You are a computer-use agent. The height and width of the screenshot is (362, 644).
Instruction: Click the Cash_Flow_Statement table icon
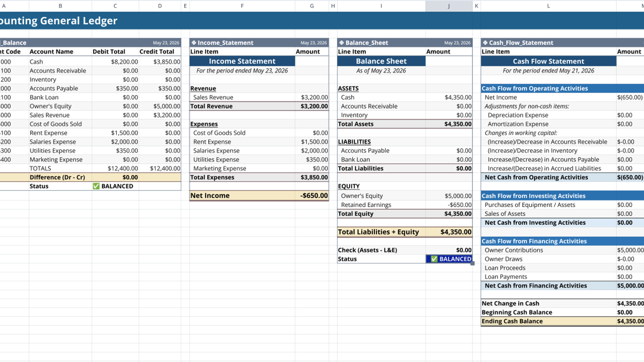[485, 43]
